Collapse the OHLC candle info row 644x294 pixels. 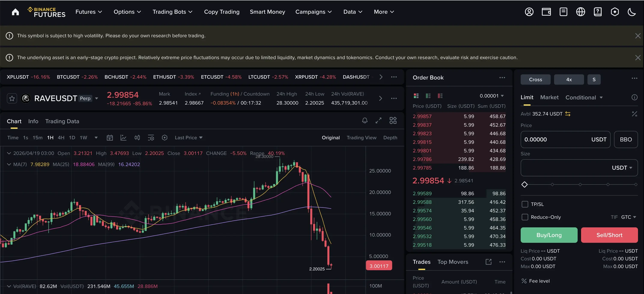pos(9,153)
